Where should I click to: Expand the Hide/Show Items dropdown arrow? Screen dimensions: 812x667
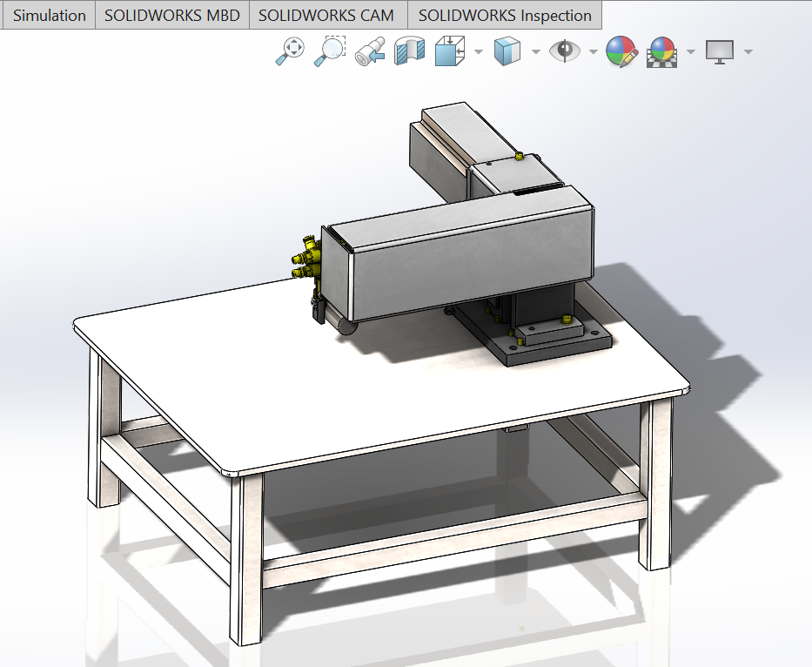coord(594,52)
